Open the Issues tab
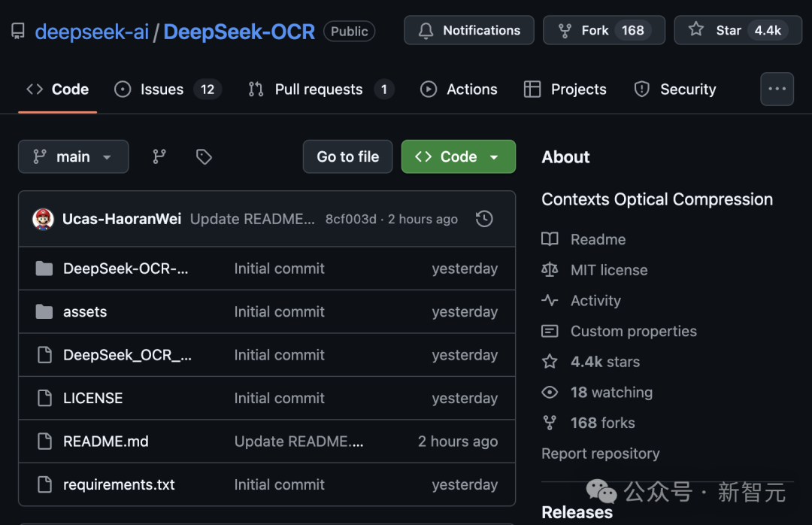The image size is (812, 525). [168, 90]
